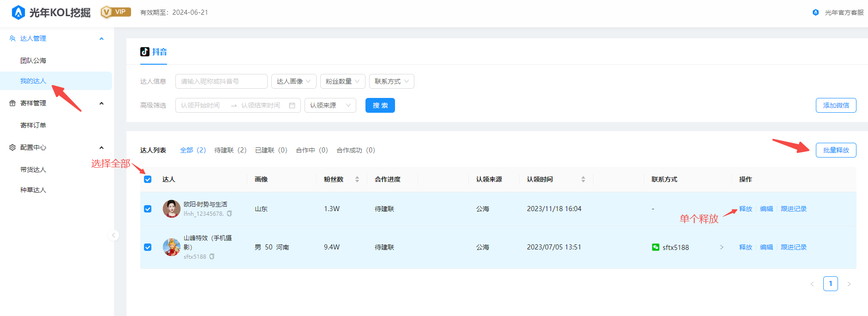Open 光年官方客服 support icon

(815, 12)
